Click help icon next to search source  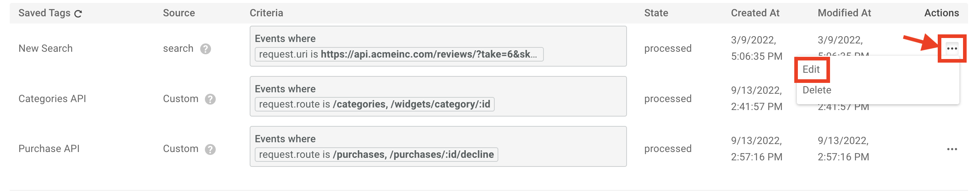pyautogui.click(x=206, y=49)
